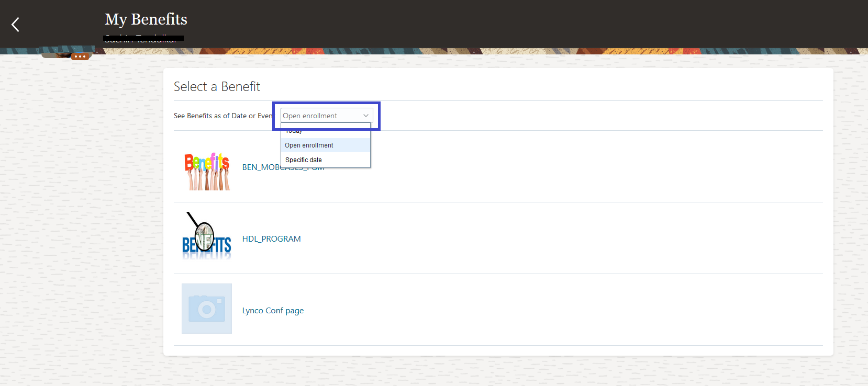This screenshot has width=868, height=386.
Task: Open the Lynco Conf page link
Action: (273, 311)
